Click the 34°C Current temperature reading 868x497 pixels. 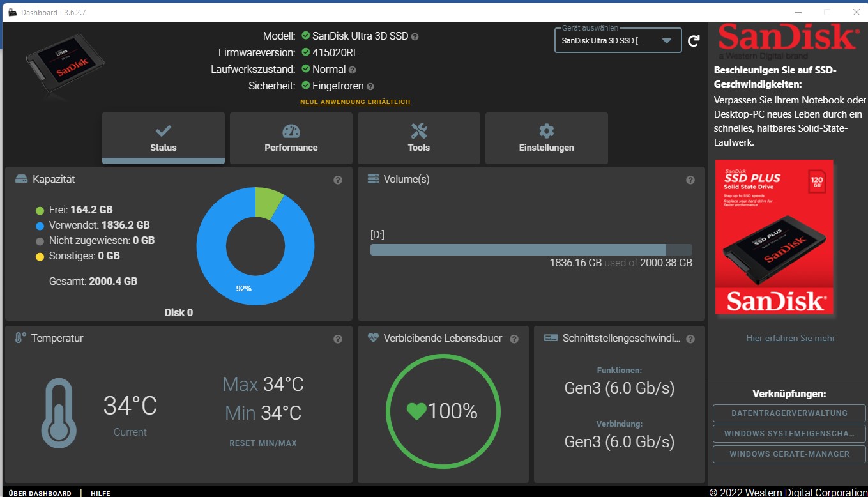pos(130,406)
